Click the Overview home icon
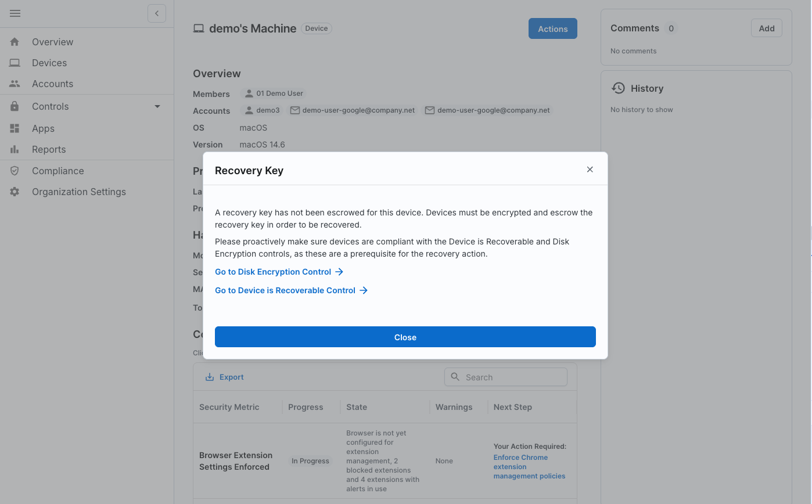Viewport: 812px width, 504px height. pyautogui.click(x=15, y=42)
